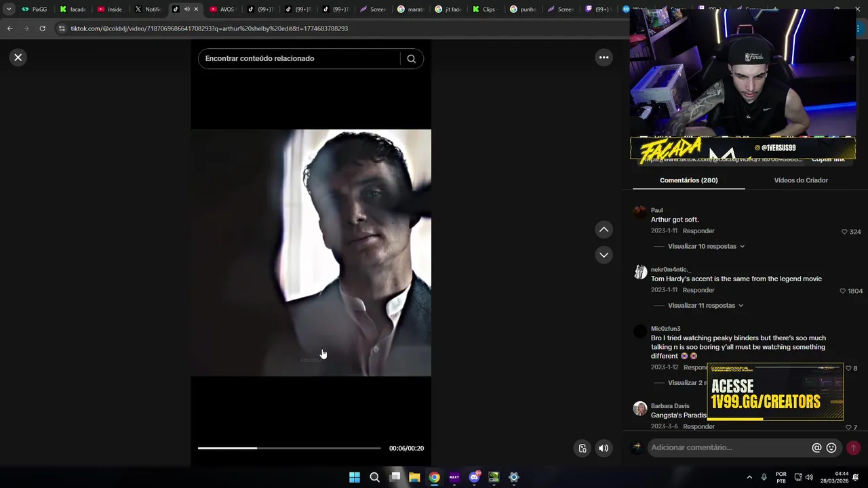Open the 'marat' Google search tab

[x=410, y=9]
